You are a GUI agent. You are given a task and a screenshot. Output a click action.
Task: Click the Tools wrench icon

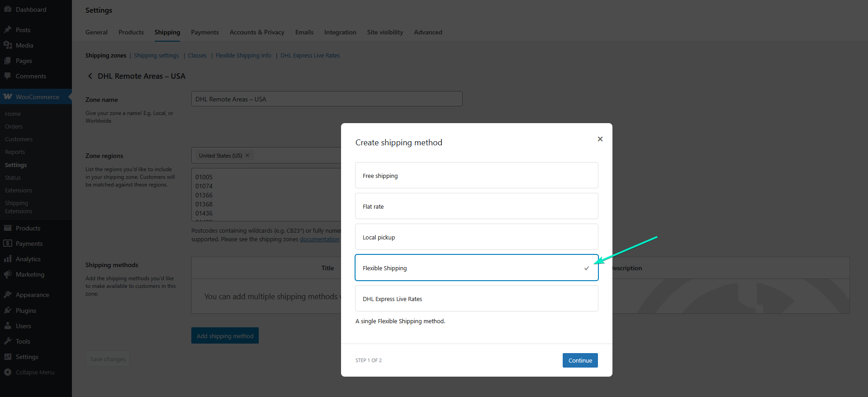[8, 341]
